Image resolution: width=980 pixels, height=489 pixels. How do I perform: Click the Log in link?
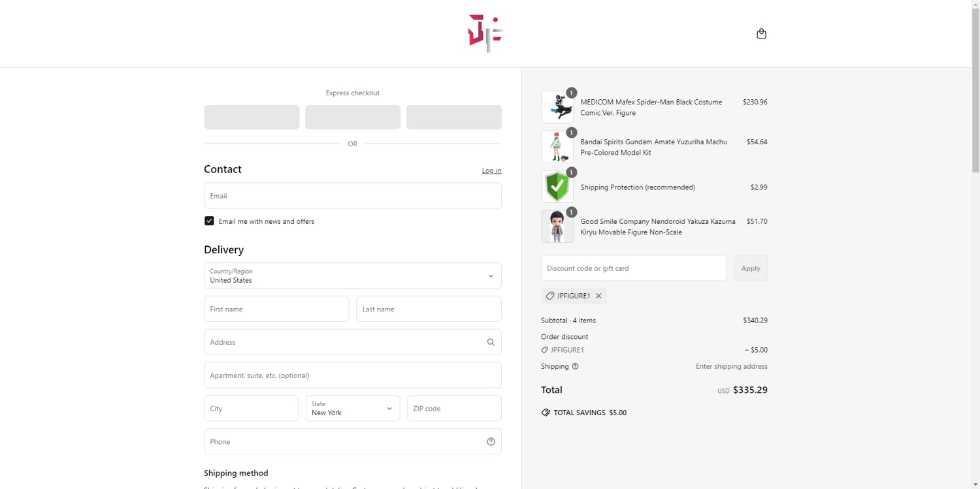coord(491,170)
